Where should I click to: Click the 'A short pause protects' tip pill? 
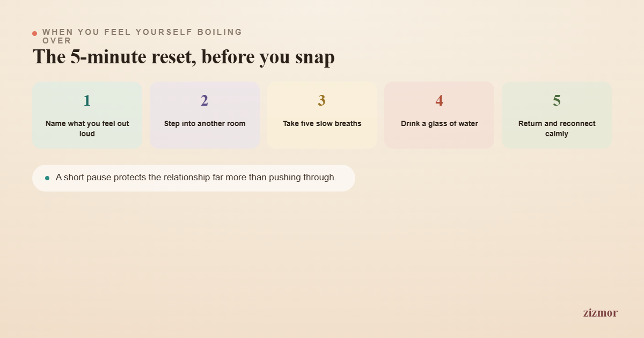(194, 178)
